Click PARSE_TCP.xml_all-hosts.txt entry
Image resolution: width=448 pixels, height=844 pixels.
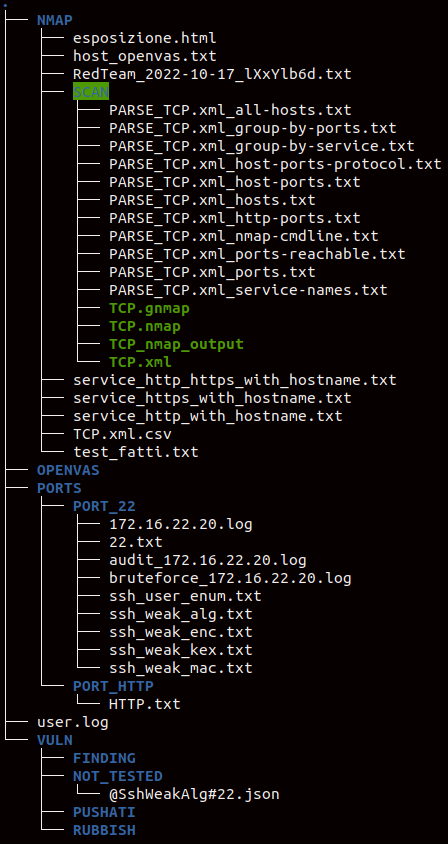point(230,110)
